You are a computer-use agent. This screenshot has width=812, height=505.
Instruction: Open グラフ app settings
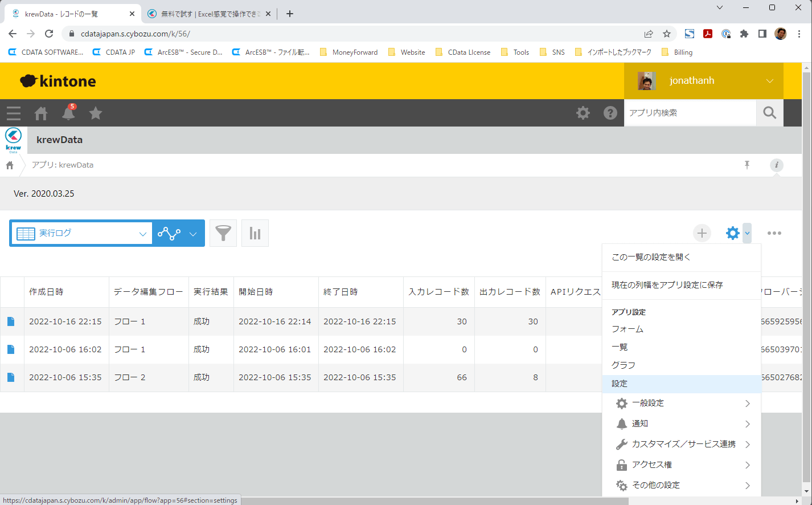tap(682, 366)
